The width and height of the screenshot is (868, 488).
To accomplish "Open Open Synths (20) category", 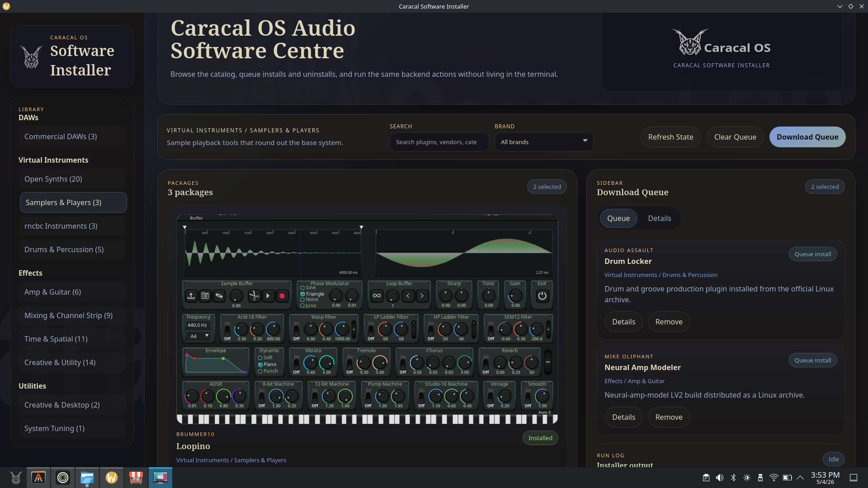I will click(x=72, y=179).
